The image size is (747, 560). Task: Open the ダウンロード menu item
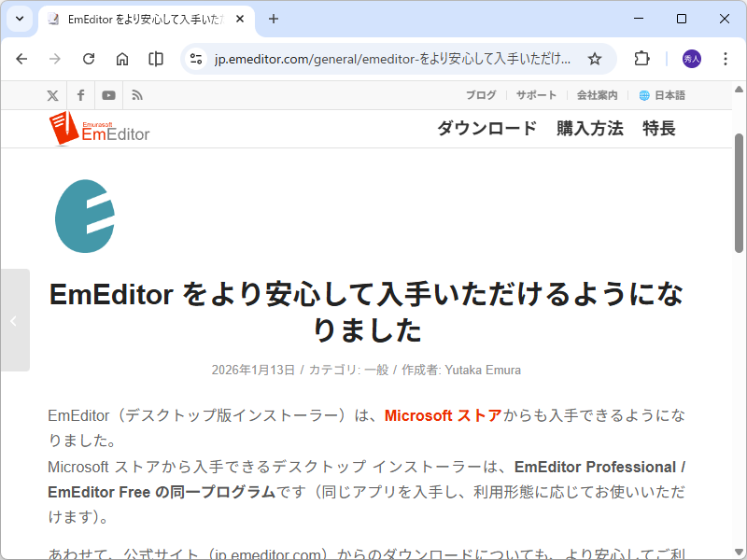point(486,129)
